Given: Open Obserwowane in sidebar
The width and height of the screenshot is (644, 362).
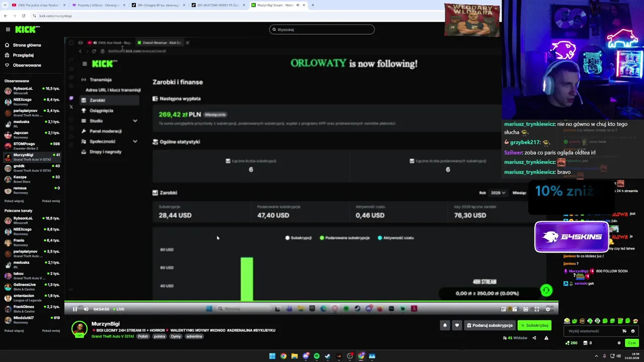Looking at the screenshot, I should (x=23, y=65).
